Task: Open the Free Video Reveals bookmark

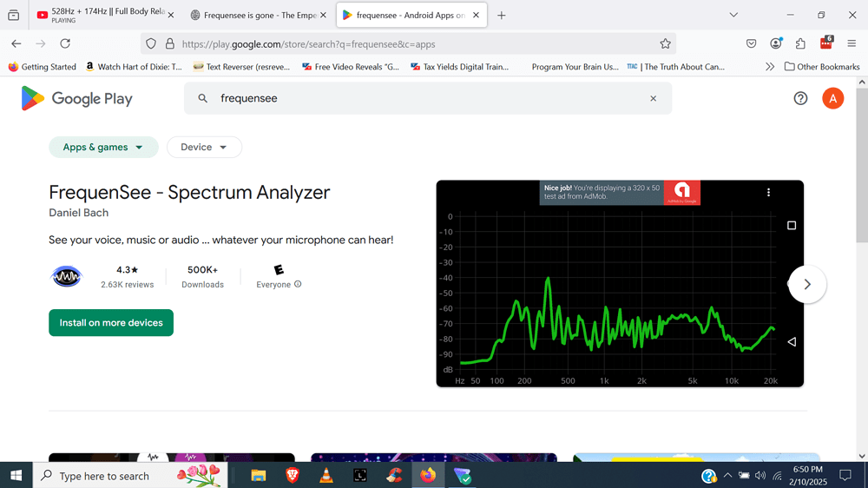Action: point(351,67)
